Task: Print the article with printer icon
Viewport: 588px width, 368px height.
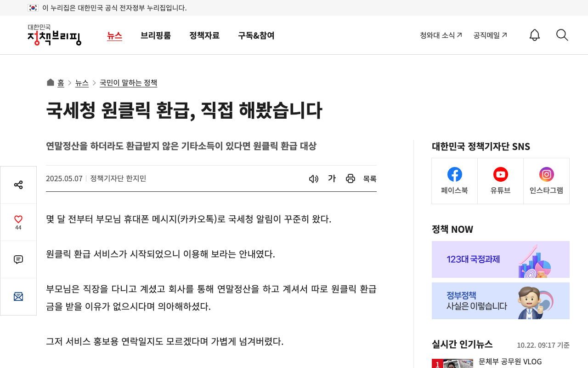Action: click(351, 178)
